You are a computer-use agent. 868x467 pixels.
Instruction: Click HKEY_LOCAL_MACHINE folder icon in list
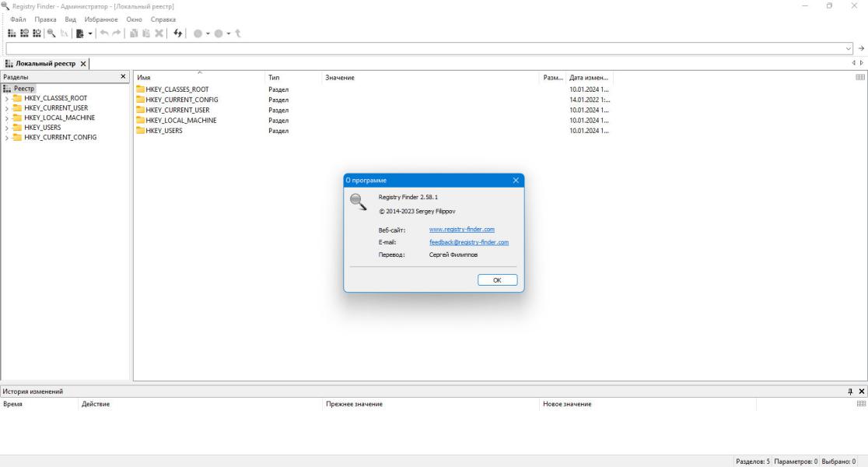coord(141,120)
